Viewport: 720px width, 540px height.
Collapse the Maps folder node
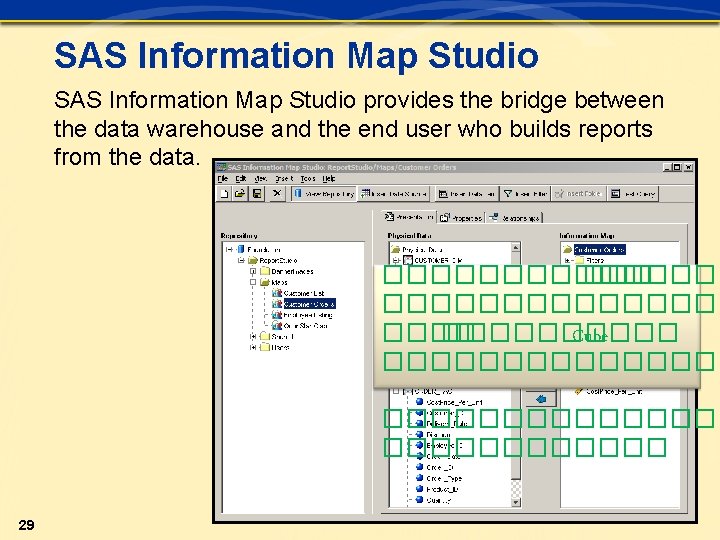click(253, 282)
